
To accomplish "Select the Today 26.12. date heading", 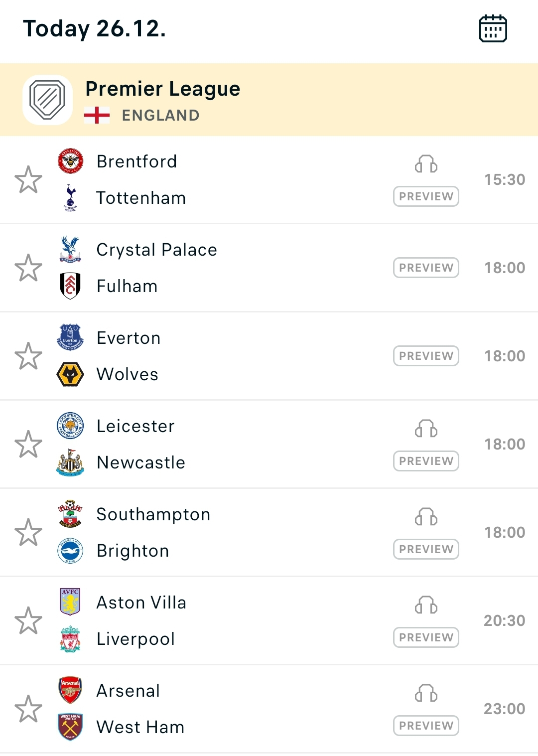I will coord(94,28).
